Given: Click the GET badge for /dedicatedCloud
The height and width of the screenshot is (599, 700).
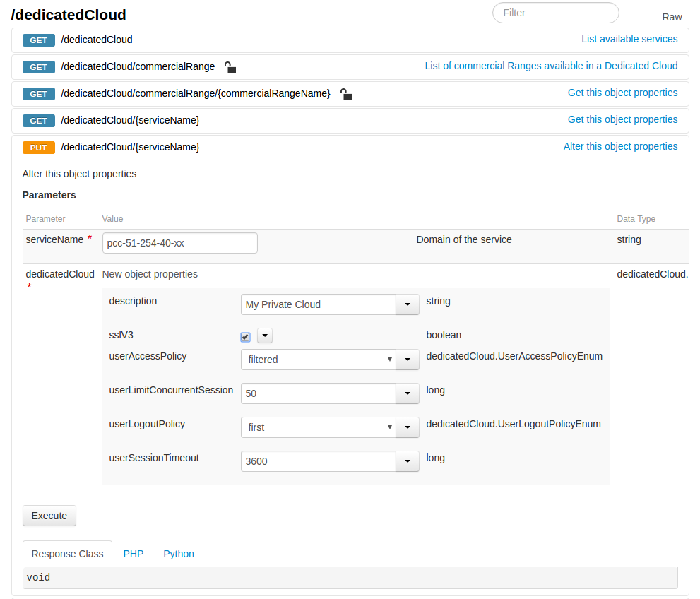Looking at the screenshot, I should pos(38,40).
